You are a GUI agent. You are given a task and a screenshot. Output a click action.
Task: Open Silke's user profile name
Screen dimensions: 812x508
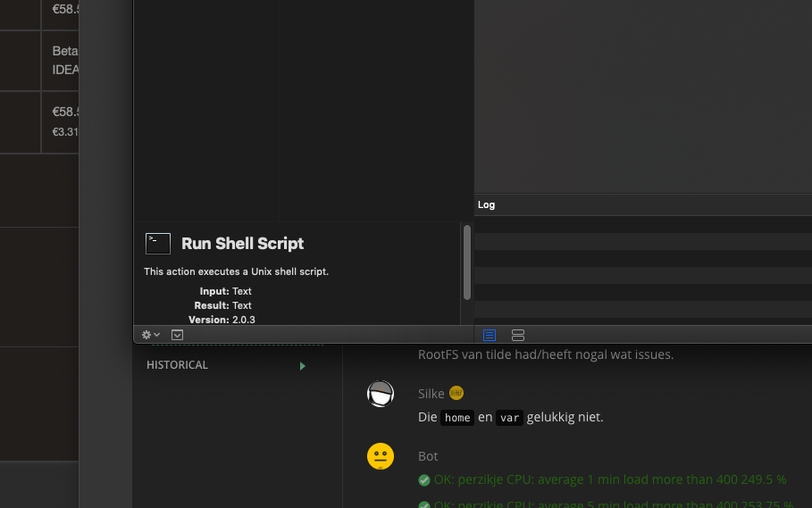click(x=431, y=394)
